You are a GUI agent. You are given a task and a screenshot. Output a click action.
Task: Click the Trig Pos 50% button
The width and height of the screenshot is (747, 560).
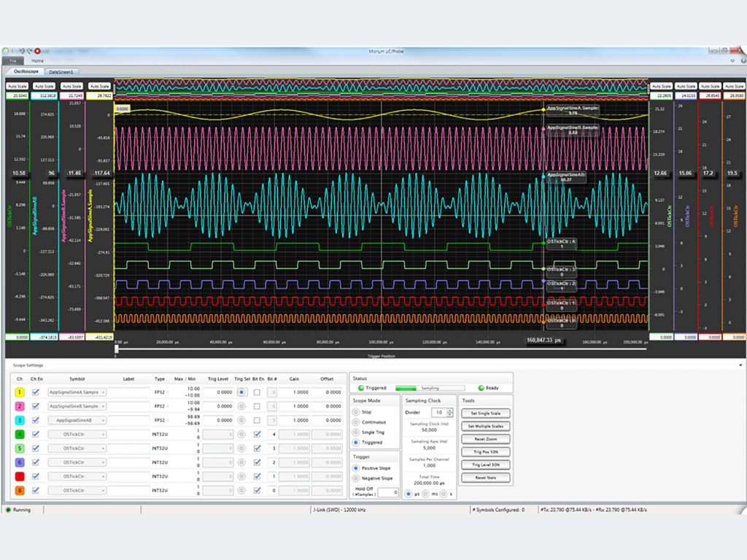(x=485, y=452)
